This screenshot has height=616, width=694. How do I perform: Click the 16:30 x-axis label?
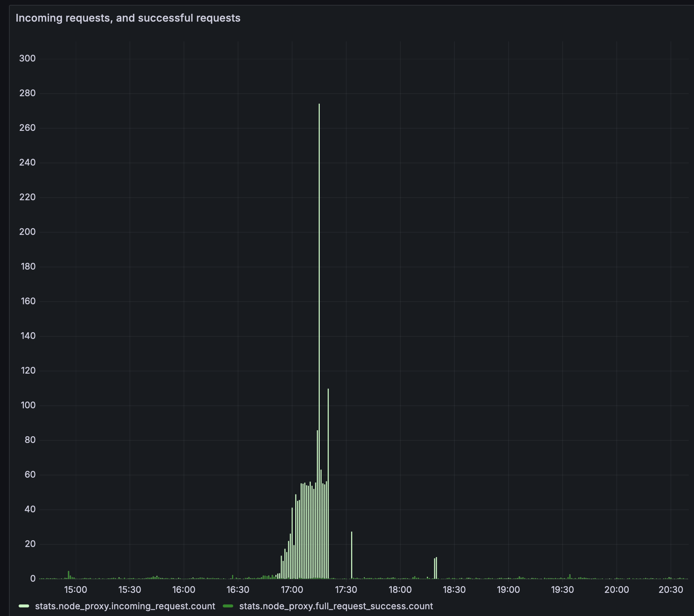click(238, 590)
